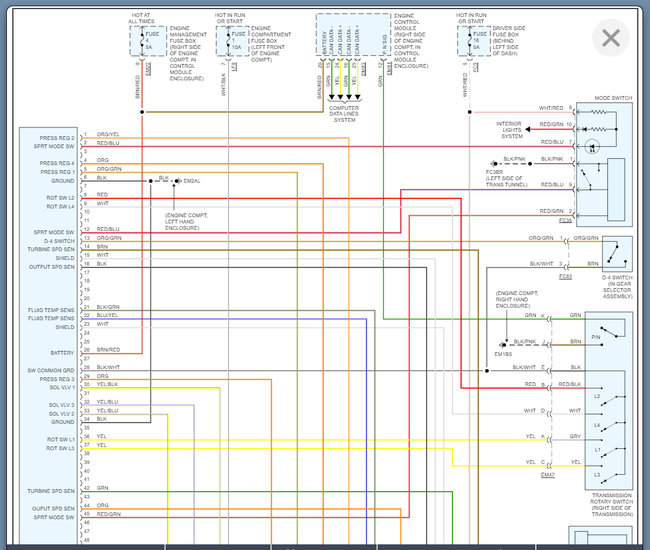Close the wiring diagram viewer
Screen dimensions: 650x550
(x=611, y=38)
